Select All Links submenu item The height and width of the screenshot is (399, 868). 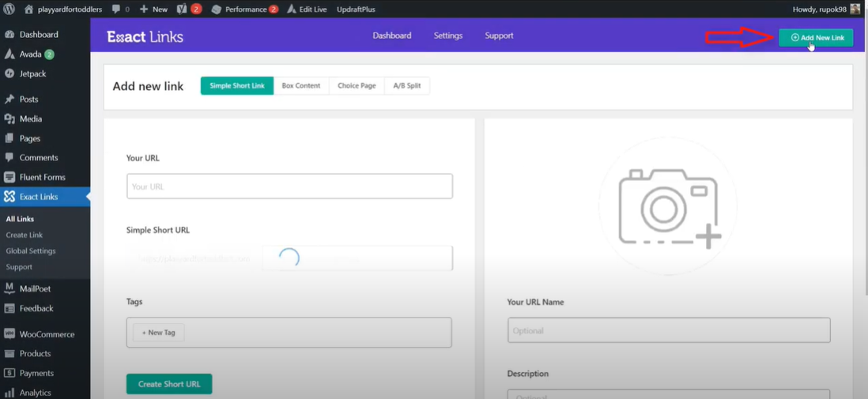pos(20,219)
